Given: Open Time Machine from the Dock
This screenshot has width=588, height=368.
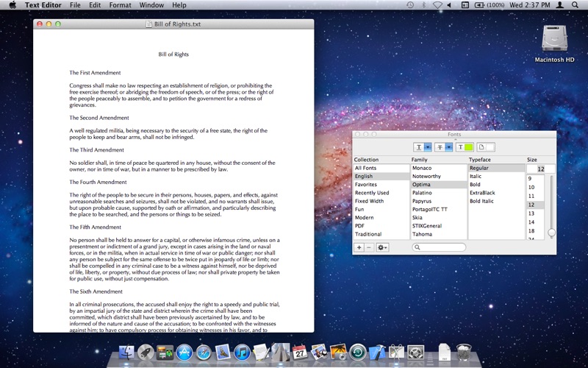Looking at the screenshot, I should 358,353.
